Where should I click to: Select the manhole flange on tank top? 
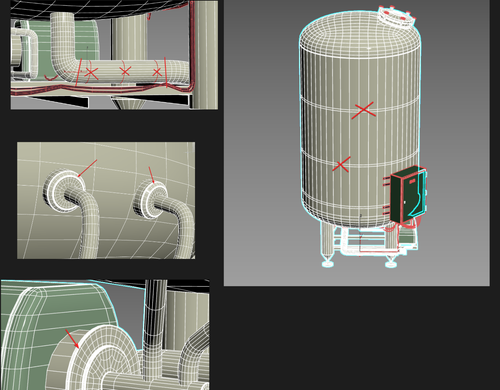397,17
